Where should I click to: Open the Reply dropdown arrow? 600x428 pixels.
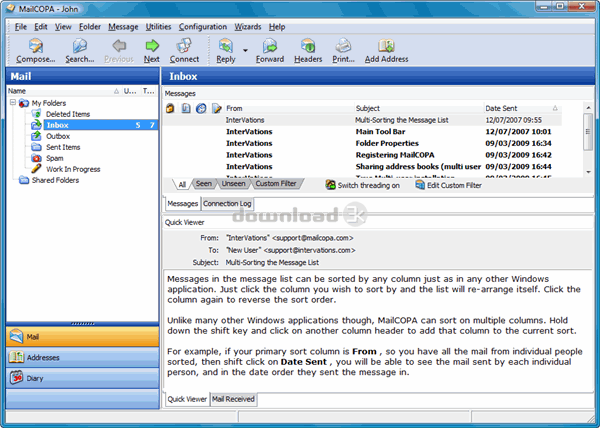tap(245, 50)
